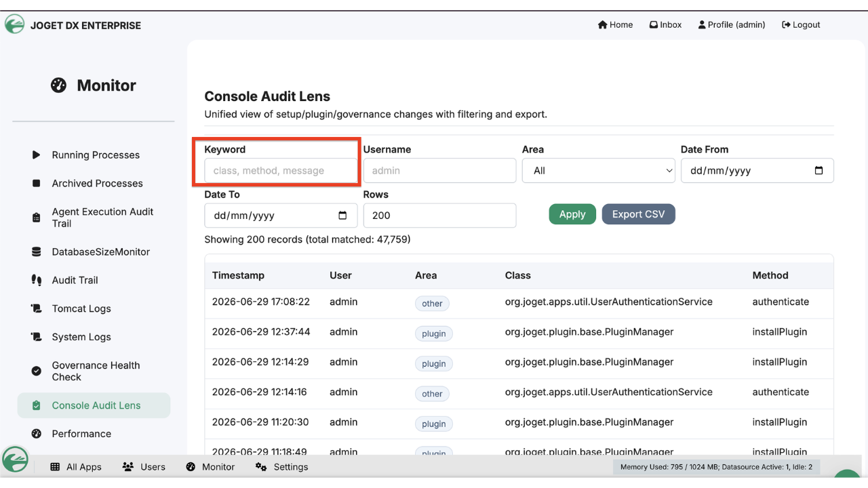Focus the Username filter field
The image size is (868, 488).
[x=440, y=171]
